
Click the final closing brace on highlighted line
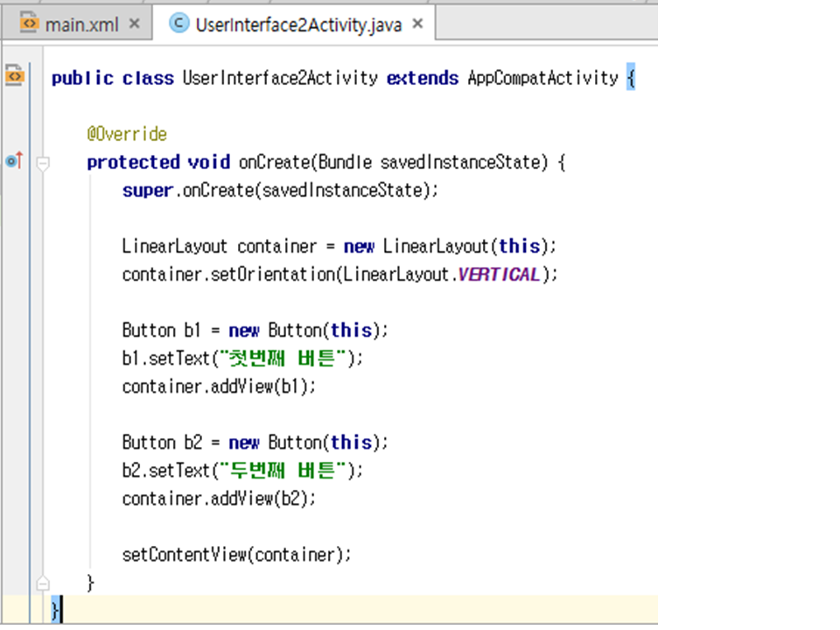56,609
